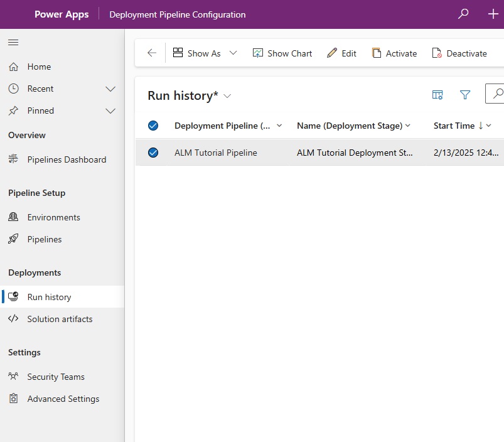The image size is (504, 442).
Task: Click the Recent clock icon
Action: coord(13,89)
